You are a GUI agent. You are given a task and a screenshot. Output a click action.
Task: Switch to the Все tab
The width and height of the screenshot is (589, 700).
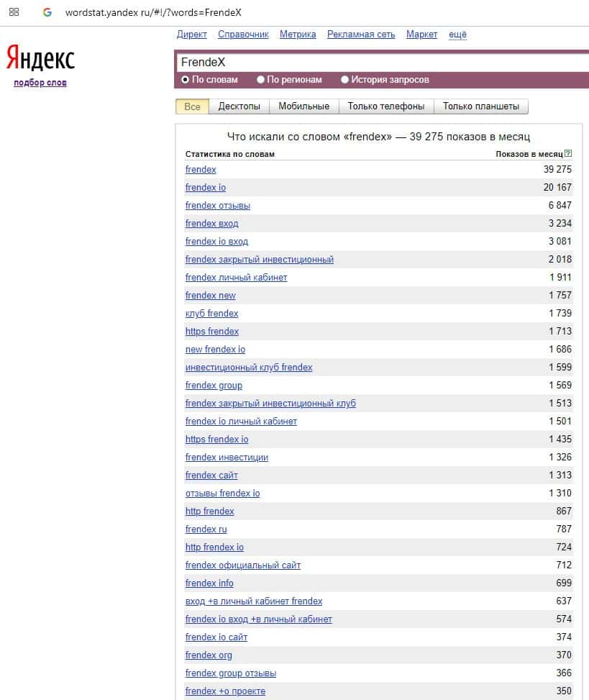click(192, 106)
